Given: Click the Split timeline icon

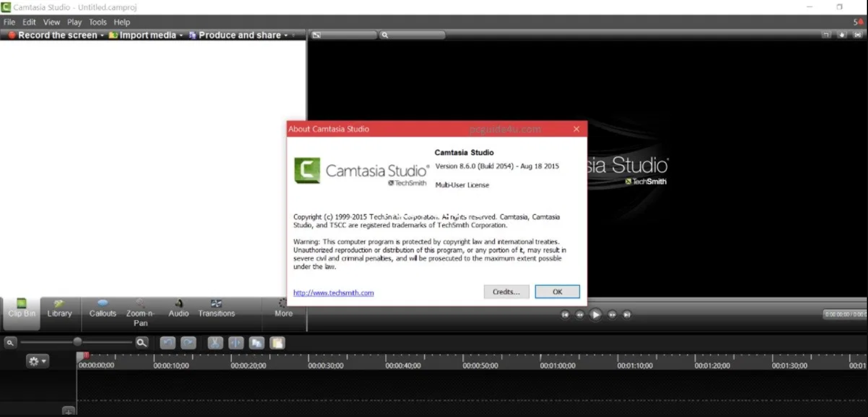Looking at the screenshot, I should tap(236, 343).
